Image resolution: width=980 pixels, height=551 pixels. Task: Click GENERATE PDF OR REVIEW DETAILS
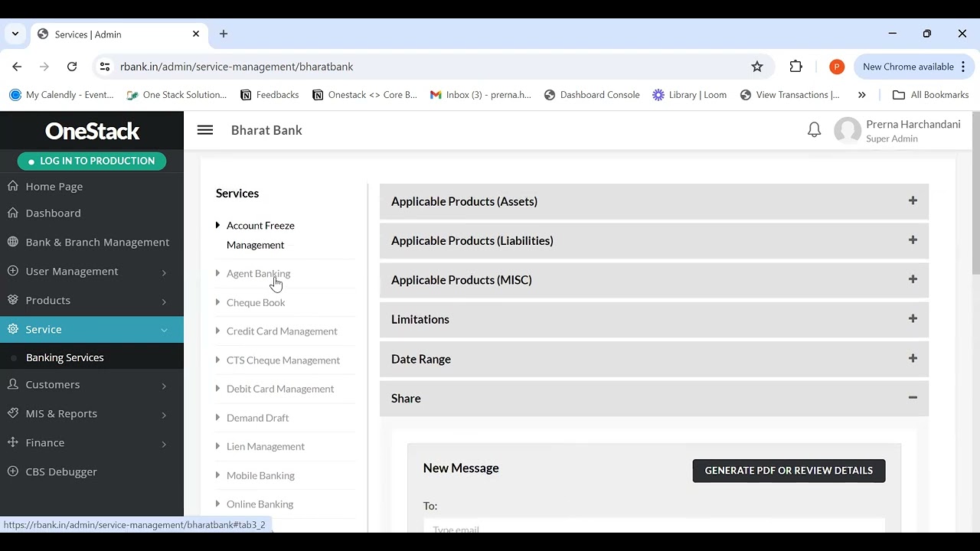pyautogui.click(x=789, y=471)
